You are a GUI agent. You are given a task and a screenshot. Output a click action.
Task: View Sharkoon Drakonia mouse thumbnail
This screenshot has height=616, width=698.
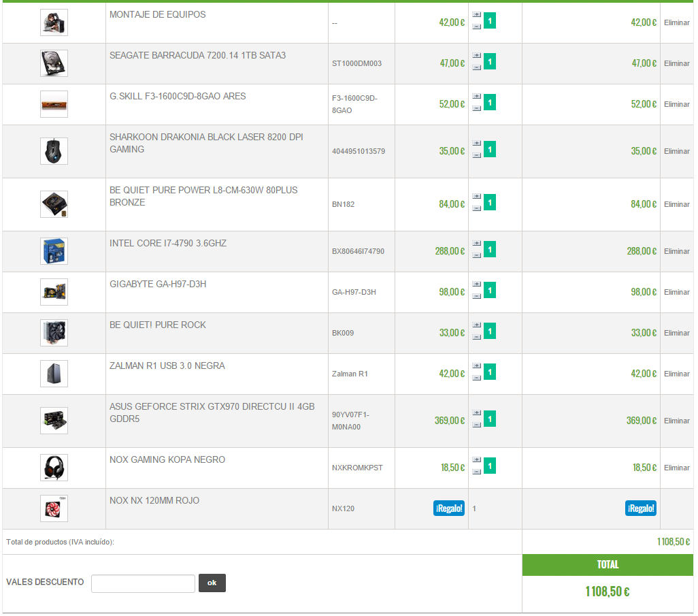click(54, 151)
